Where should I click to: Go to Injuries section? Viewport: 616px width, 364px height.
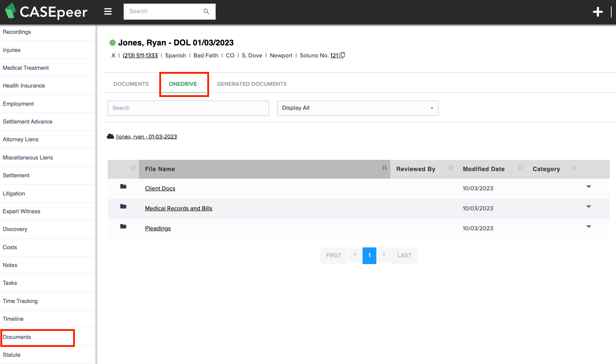point(12,50)
